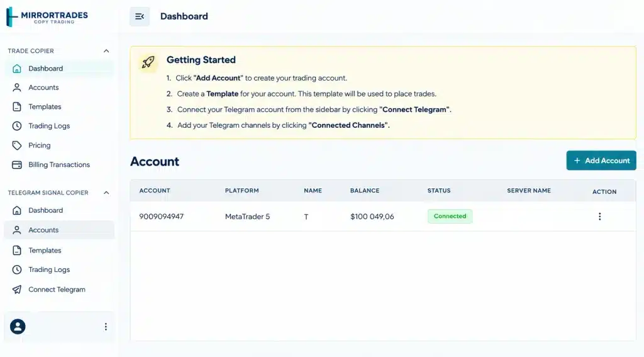Image resolution: width=644 pixels, height=357 pixels.
Task: Open Dashboard under Telegram Signal Copier
Action: (x=59, y=210)
